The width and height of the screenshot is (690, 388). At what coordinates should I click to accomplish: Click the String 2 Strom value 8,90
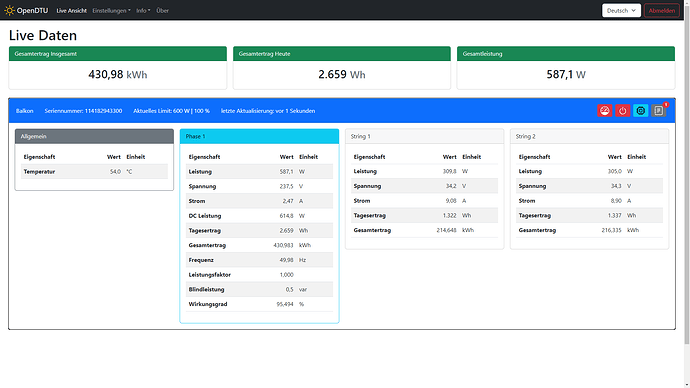tap(616, 201)
